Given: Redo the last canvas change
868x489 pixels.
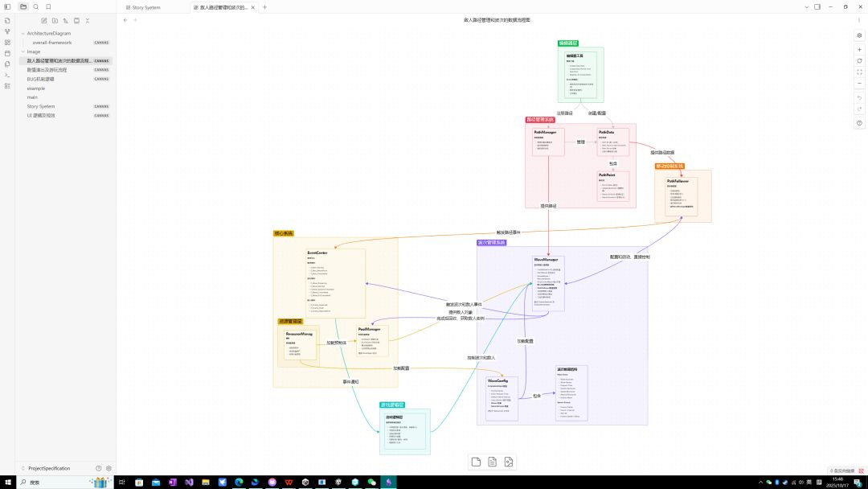Looking at the screenshot, I should (859, 109).
